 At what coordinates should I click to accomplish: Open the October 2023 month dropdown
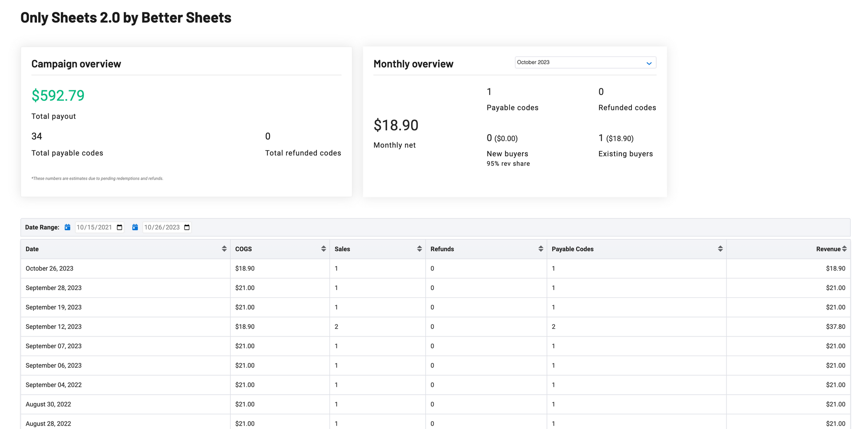pos(585,63)
